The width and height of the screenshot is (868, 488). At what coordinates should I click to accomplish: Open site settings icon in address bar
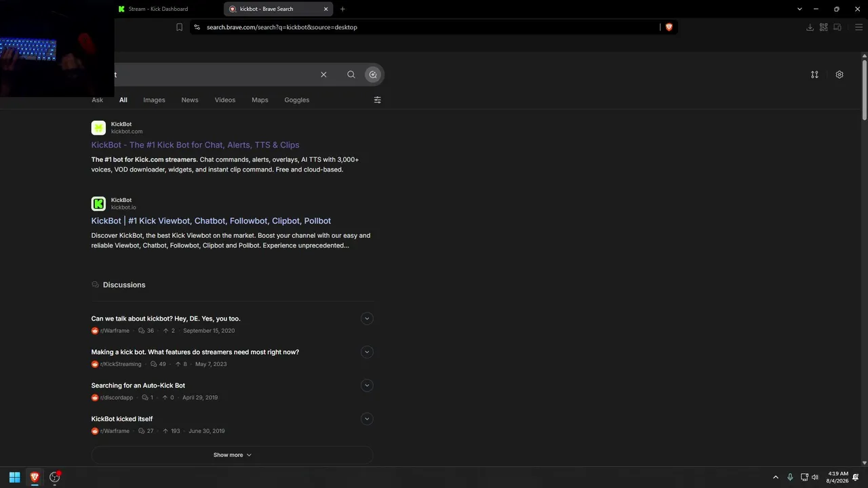[197, 27]
